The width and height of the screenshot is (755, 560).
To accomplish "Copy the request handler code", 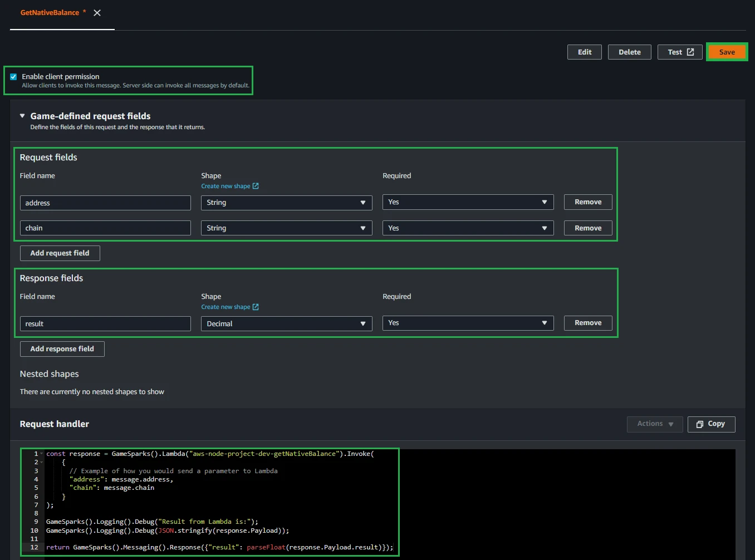I will pos(711,424).
